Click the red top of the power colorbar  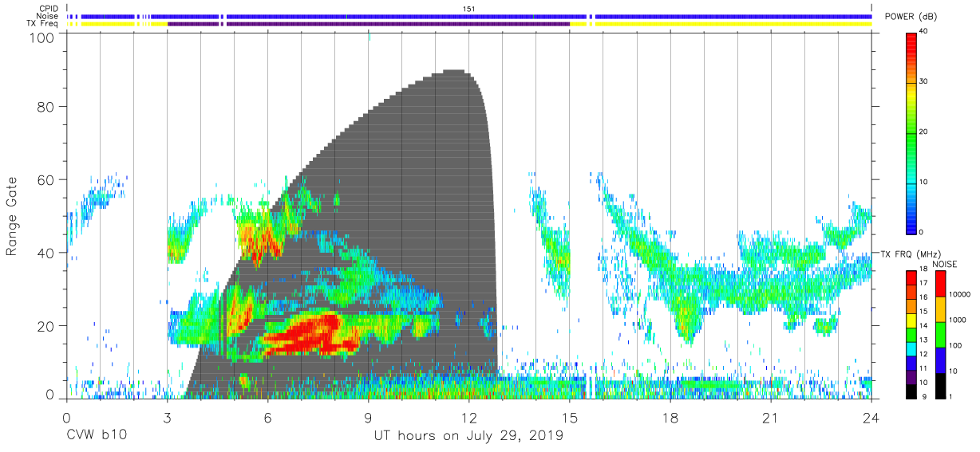click(x=911, y=44)
